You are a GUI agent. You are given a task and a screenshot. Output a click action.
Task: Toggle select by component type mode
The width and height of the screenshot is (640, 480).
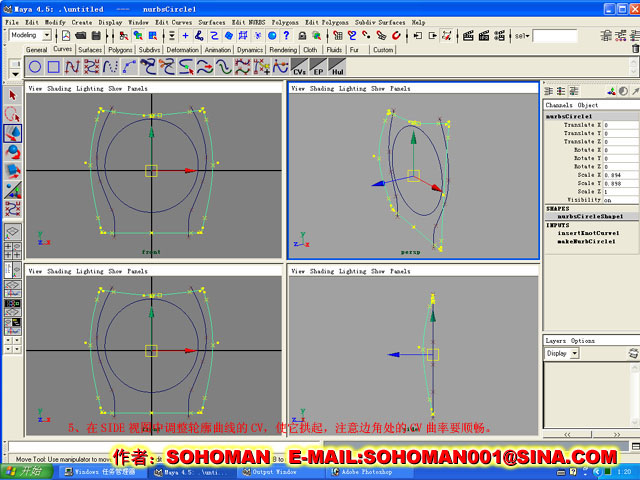pyautogui.click(x=153, y=36)
